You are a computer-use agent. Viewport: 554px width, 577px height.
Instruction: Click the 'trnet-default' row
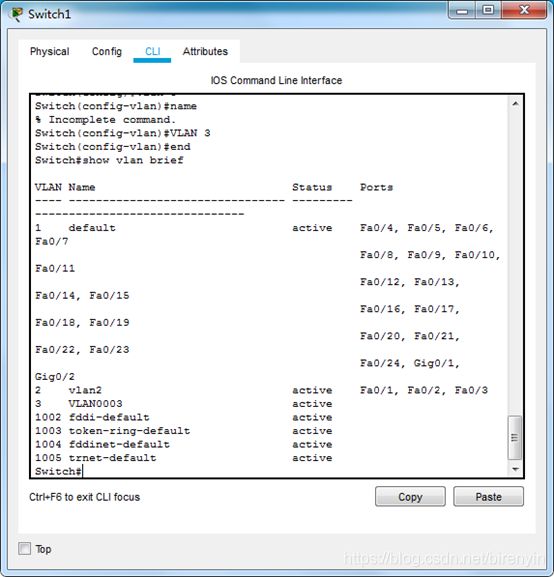click(x=183, y=458)
